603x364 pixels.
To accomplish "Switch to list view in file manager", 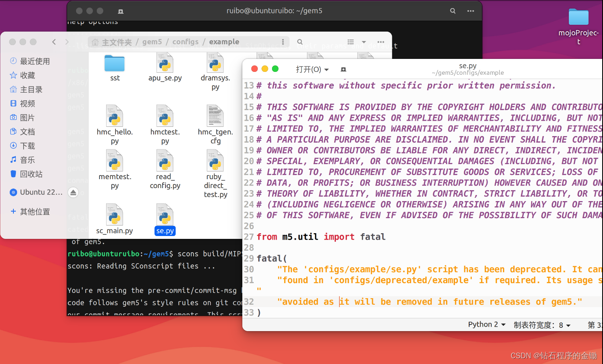I will 351,41.
